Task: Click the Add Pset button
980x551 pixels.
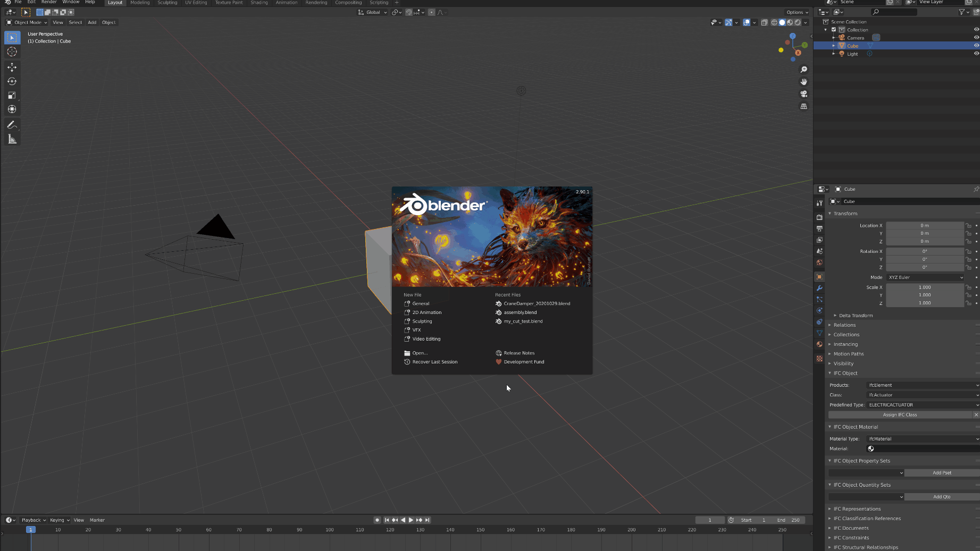Action: 942,473
